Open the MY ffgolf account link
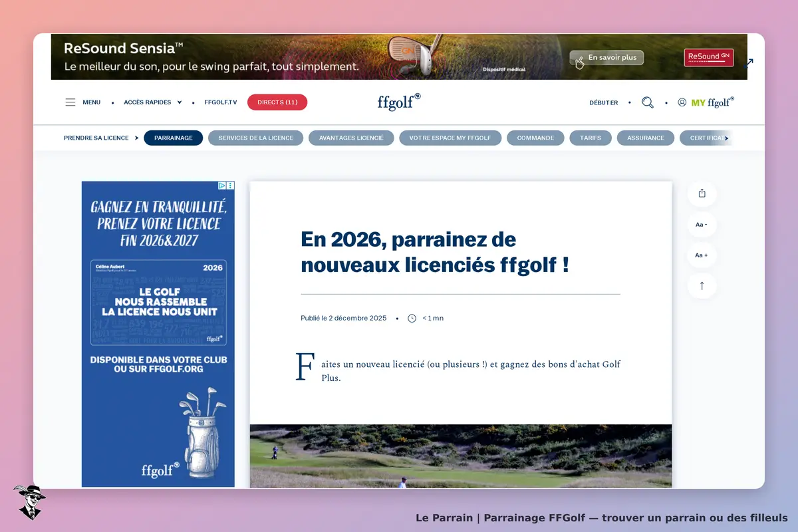The height and width of the screenshot is (532, 798). point(706,102)
